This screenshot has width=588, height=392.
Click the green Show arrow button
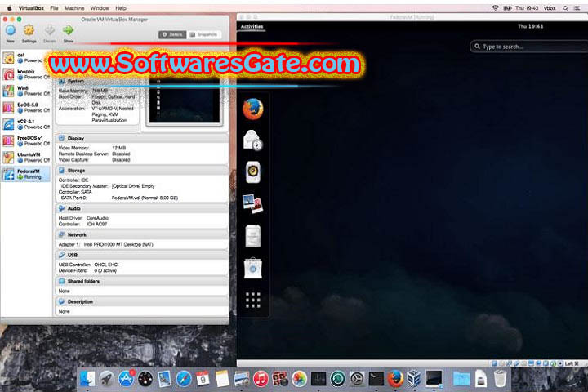(69, 33)
